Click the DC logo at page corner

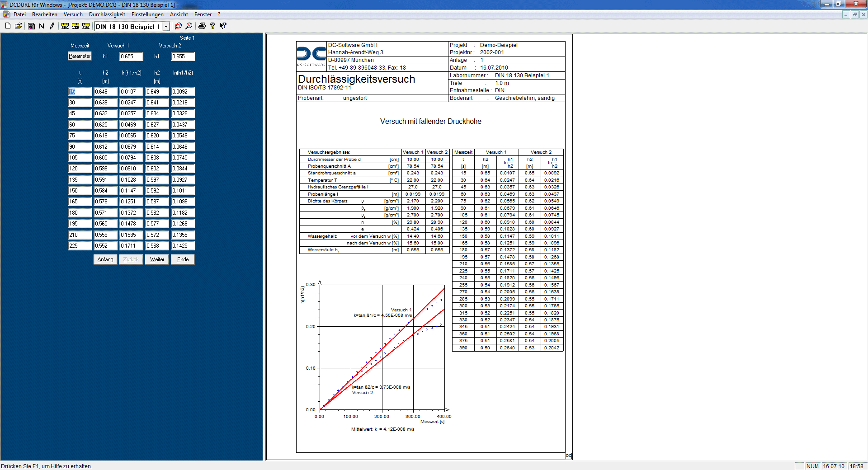569,456
